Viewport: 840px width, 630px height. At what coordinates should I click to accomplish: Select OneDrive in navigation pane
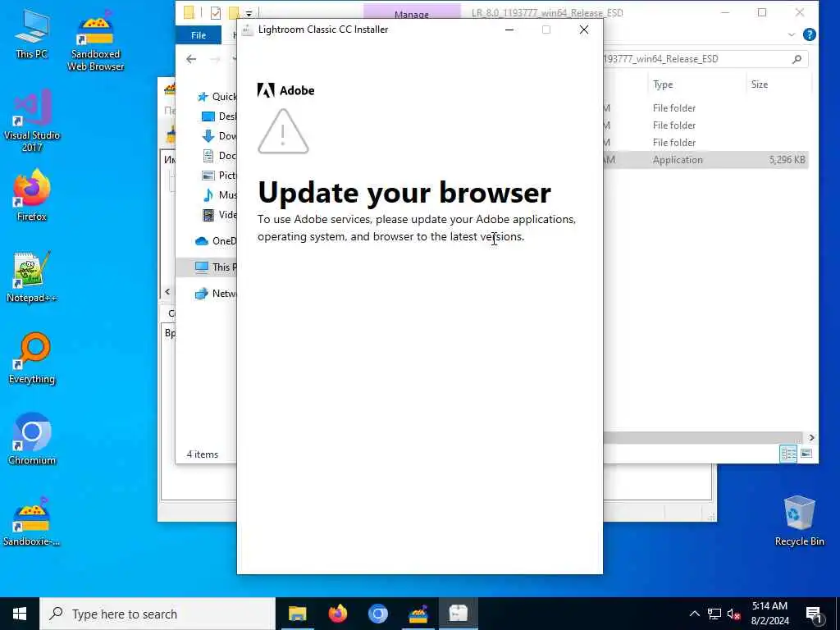tap(216, 241)
